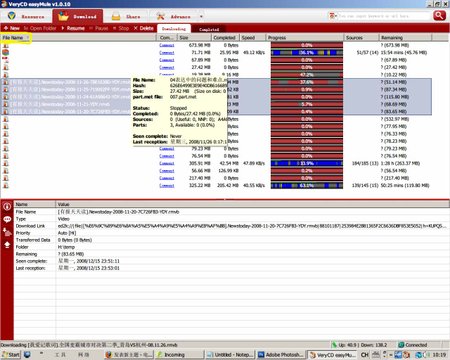
Task: Sort by the Sources column header
Action: 361,38
